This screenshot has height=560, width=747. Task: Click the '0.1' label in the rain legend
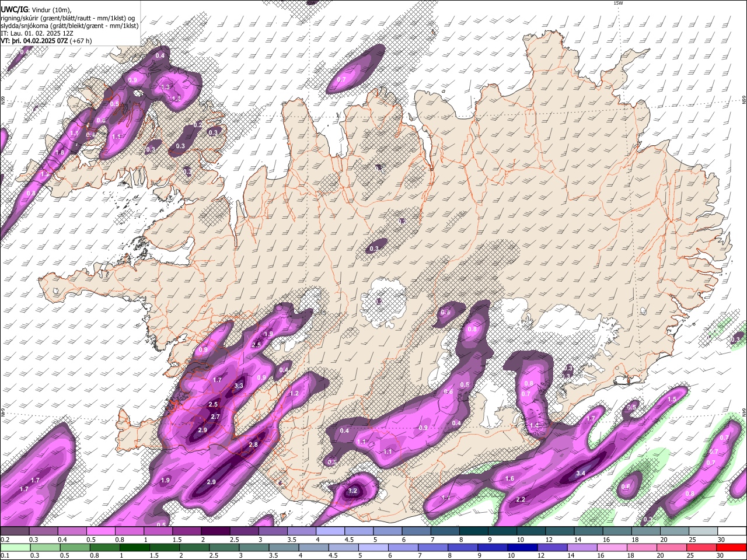coord(4,555)
